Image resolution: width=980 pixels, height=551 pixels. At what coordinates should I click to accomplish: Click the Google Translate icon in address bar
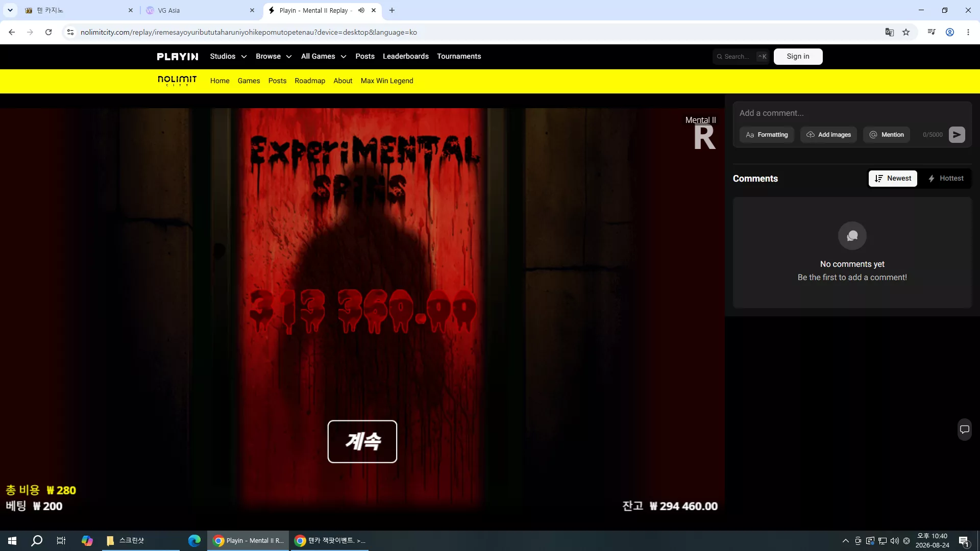click(x=889, y=32)
